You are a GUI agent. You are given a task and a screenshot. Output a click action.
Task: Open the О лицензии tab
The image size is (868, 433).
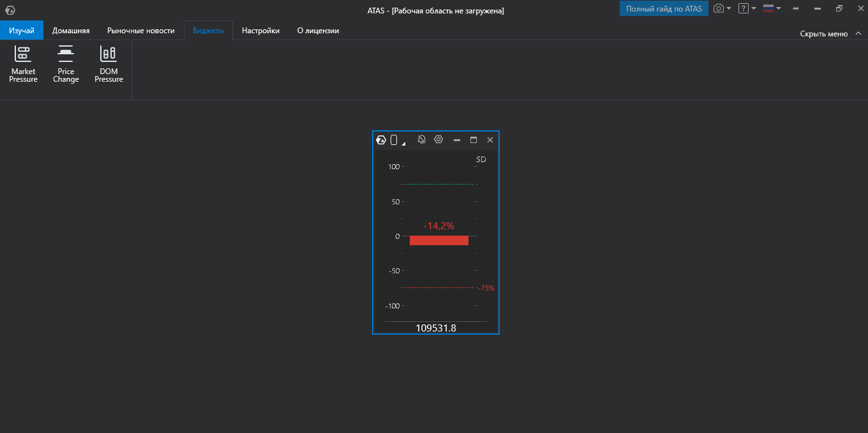(318, 30)
